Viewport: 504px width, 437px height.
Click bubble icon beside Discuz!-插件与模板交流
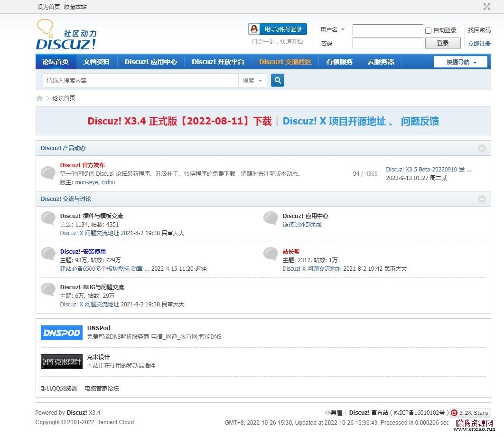coord(48,218)
